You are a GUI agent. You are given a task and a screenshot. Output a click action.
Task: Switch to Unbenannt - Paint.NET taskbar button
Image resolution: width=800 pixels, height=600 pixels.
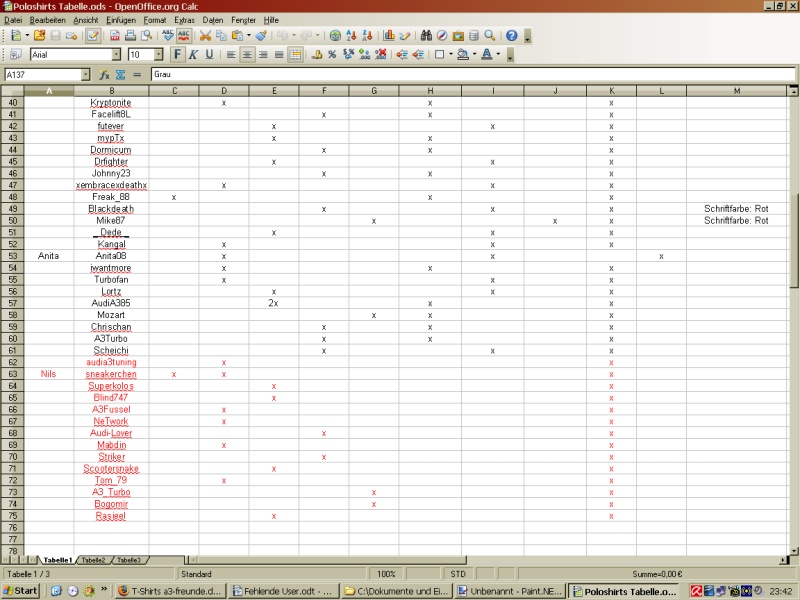(x=509, y=591)
